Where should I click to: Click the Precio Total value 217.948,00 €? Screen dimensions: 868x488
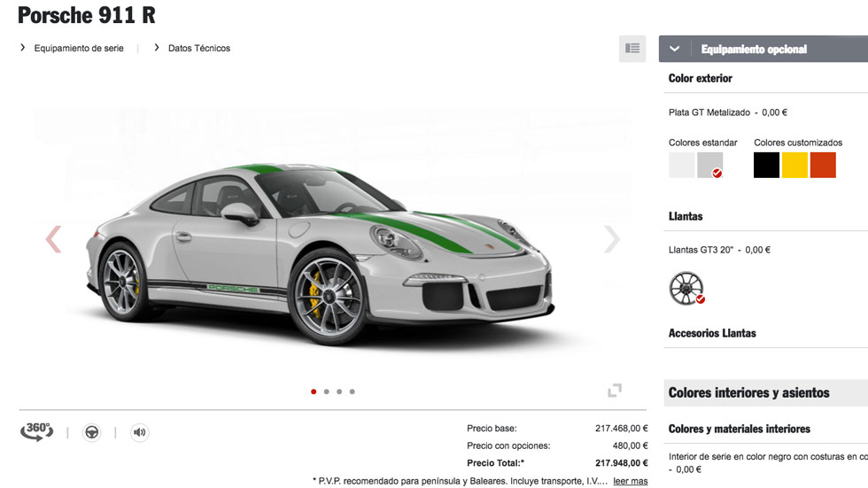(x=622, y=463)
